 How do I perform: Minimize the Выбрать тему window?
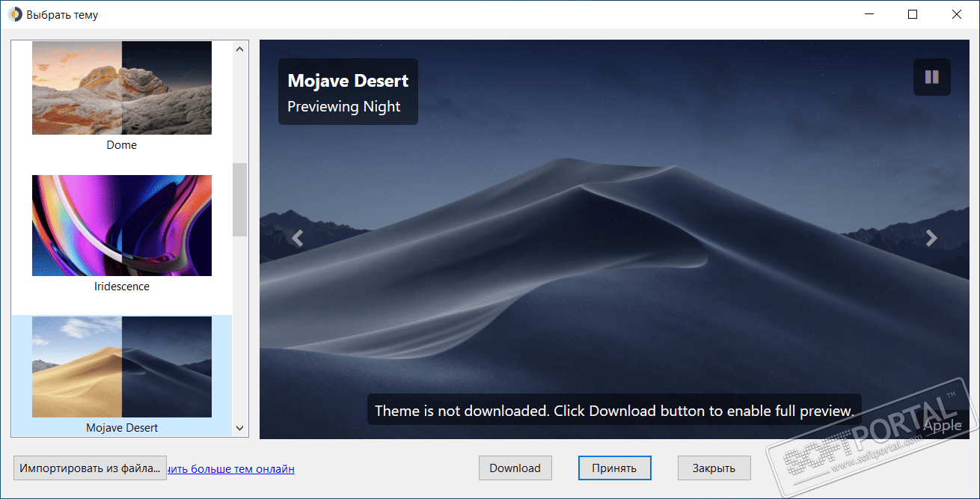click(870, 14)
